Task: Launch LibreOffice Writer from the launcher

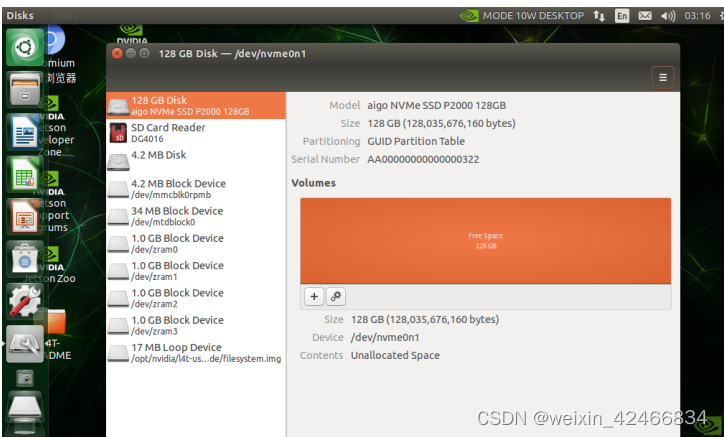Action: tap(25, 131)
